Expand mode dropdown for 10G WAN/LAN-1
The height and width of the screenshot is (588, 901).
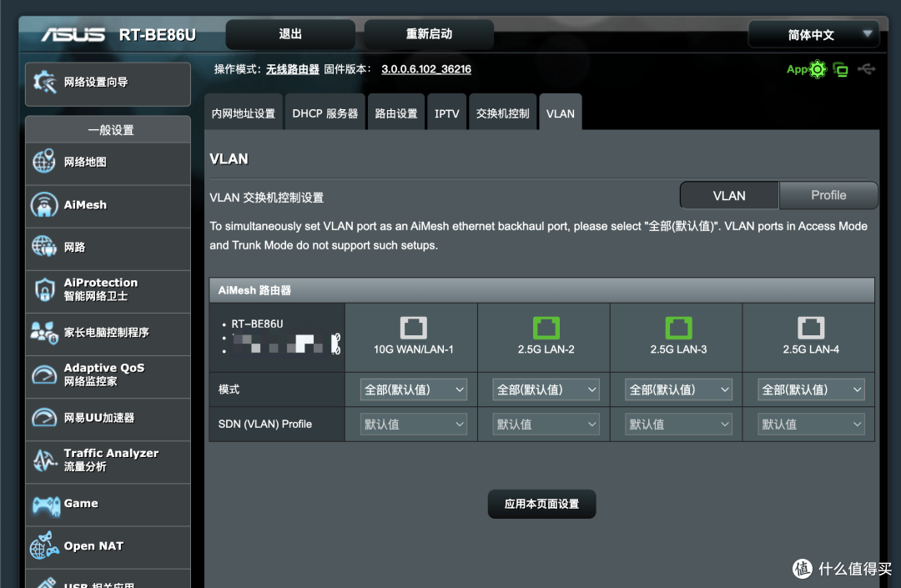point(413,389)
